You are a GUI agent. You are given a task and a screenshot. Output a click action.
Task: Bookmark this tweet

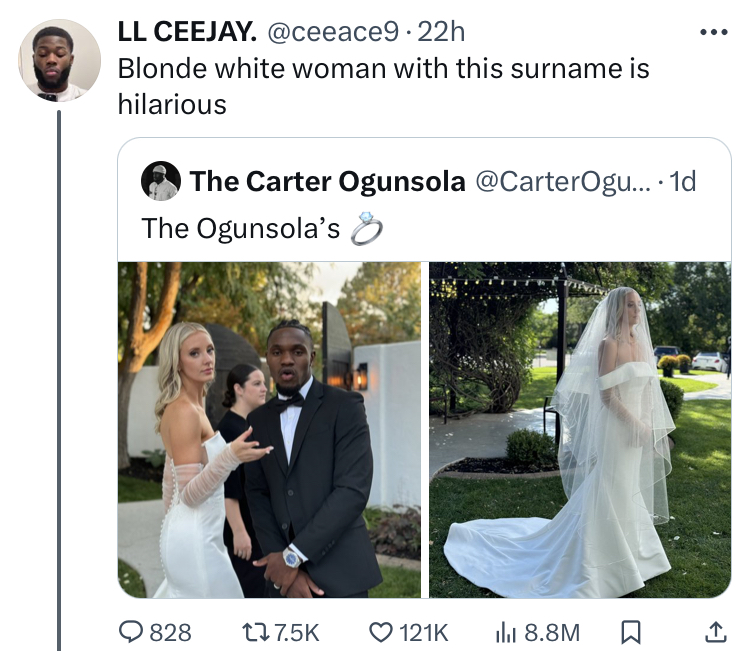[631, 632]
